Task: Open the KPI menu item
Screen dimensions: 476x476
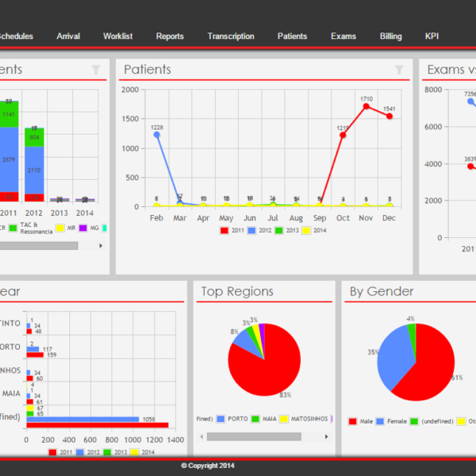Action: click(432, 36)
